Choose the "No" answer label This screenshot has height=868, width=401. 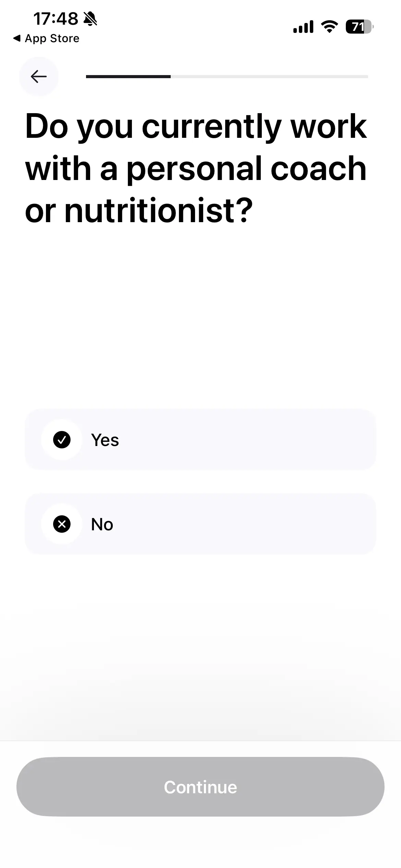pos(102,524)
